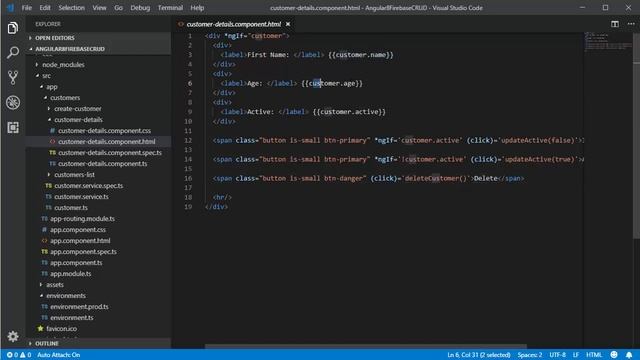Click Ln 6, Col 31 cursor position
The height and width of the screenshot is (360, 640).
(478, 355)
